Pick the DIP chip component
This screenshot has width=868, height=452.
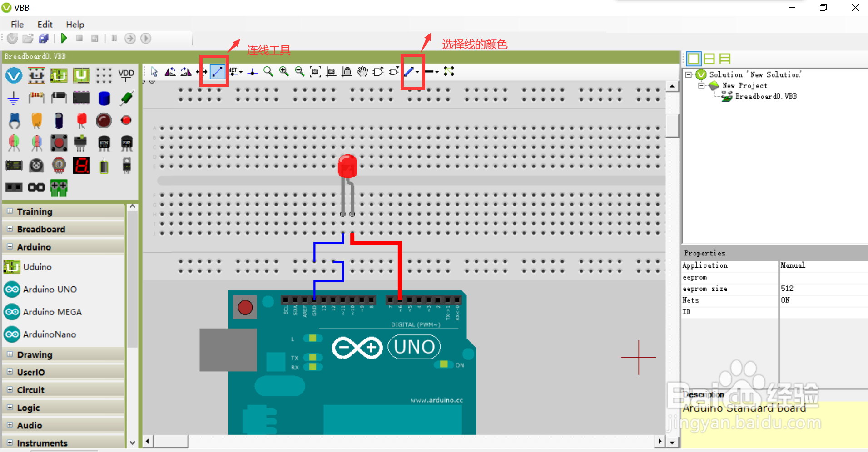click(81, 98)
